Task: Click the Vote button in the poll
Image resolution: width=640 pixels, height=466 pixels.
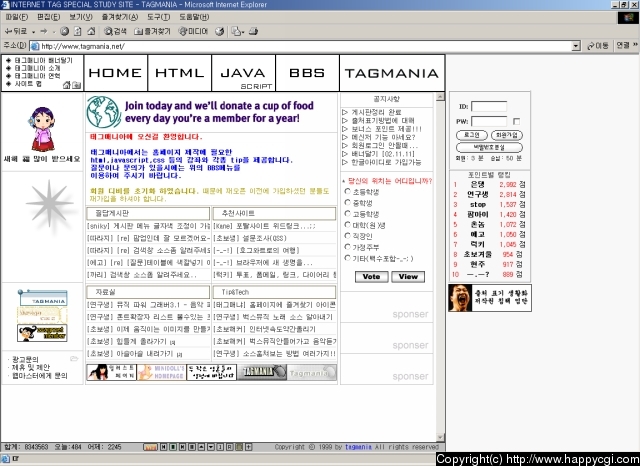Action: tap(371, 277)
